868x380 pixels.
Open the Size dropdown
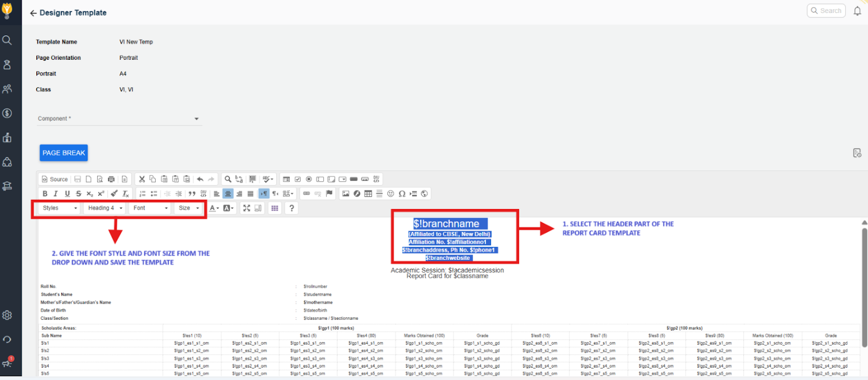point(189,208)
